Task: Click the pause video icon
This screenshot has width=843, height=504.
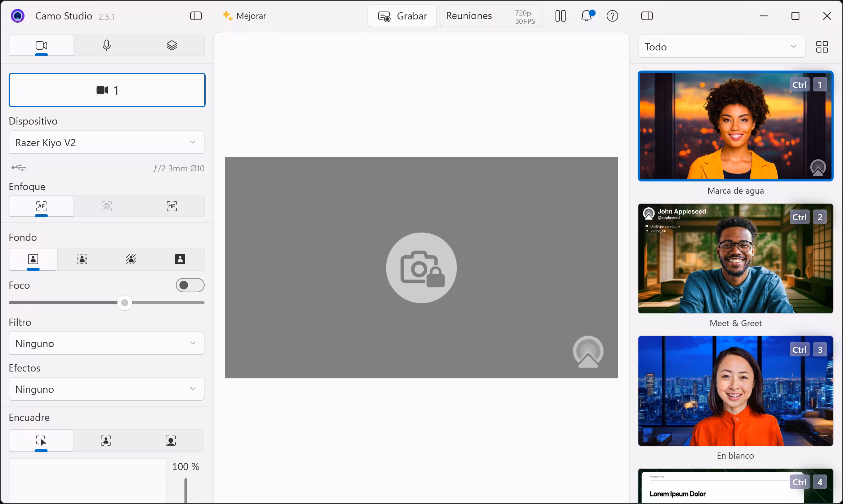Action: tap(560, 16)
